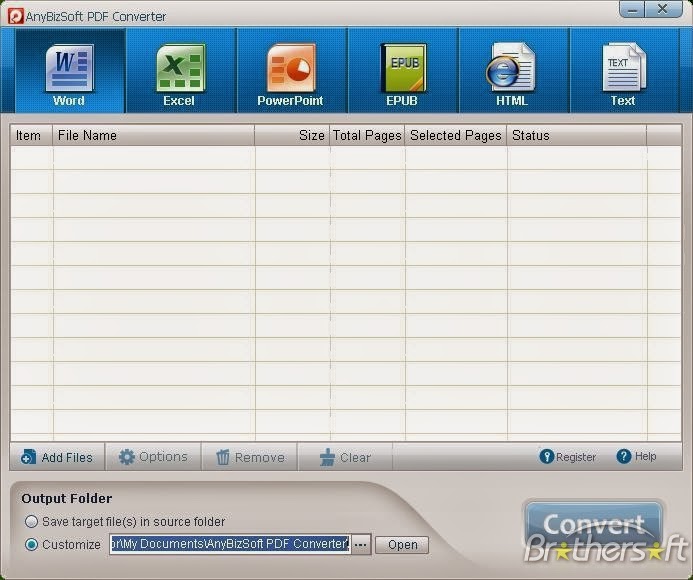Browse for folder with the ellipsis button

click(x=361, y=545)
